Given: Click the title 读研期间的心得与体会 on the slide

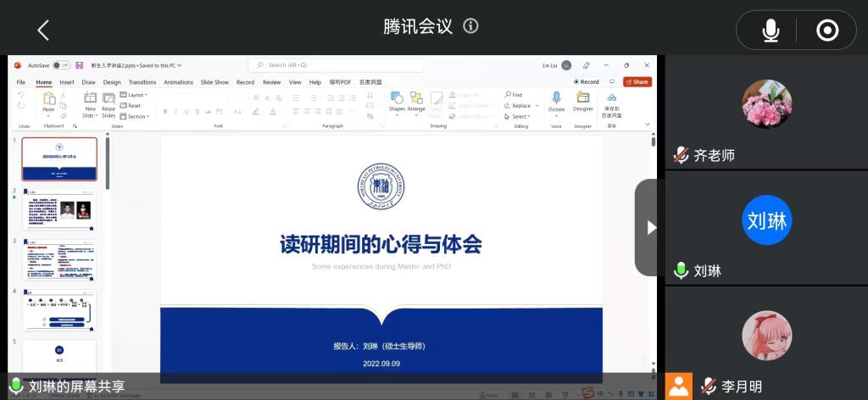Looking at the screenshot, I should 381,244.
